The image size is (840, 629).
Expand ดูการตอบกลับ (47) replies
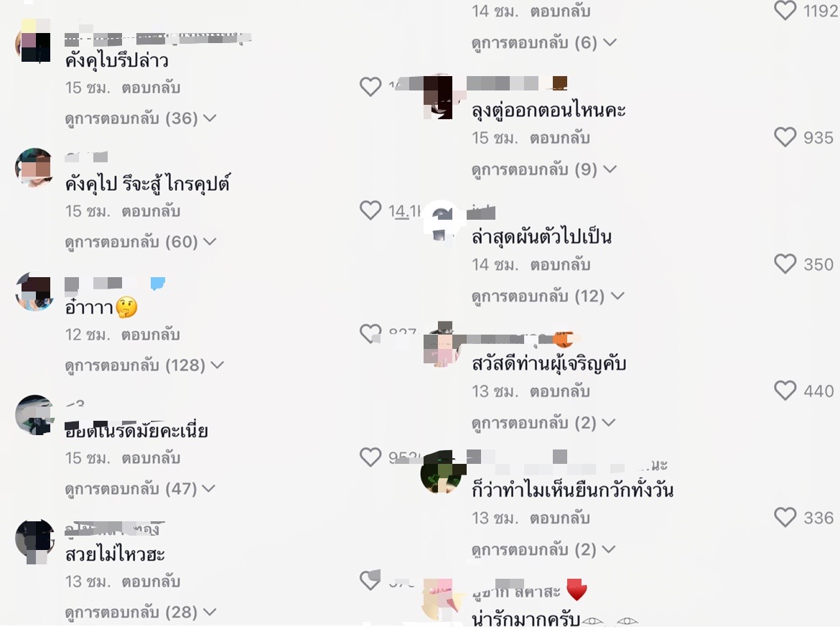click(140, 489)
